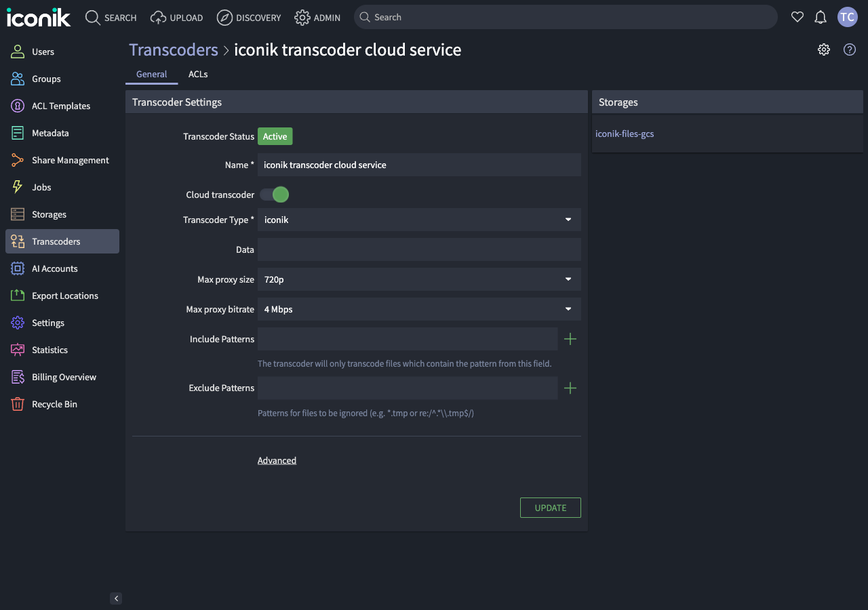
Task: Click the transcoder settings gear icon
Action: pyautogui.click(x=823, y=49)
